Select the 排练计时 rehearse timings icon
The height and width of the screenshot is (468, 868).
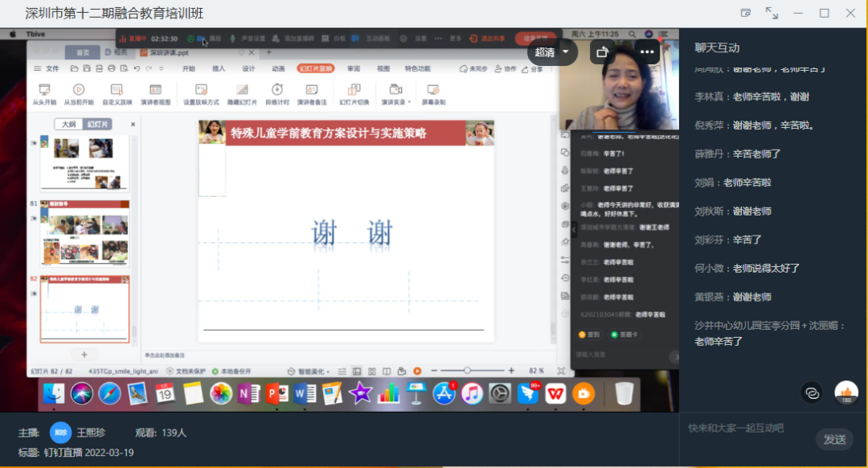pos(277,90)
